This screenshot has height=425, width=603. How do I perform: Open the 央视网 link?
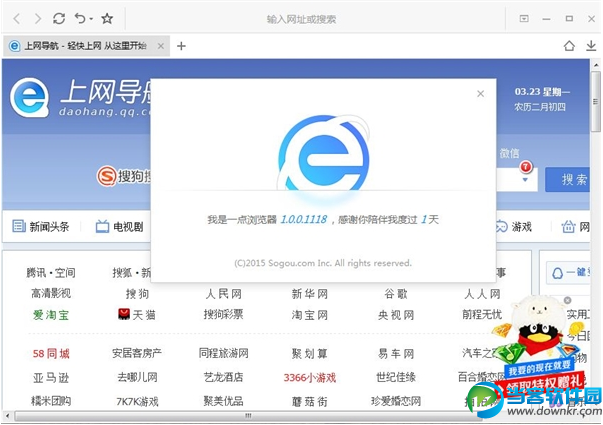(x=396, y=315)
